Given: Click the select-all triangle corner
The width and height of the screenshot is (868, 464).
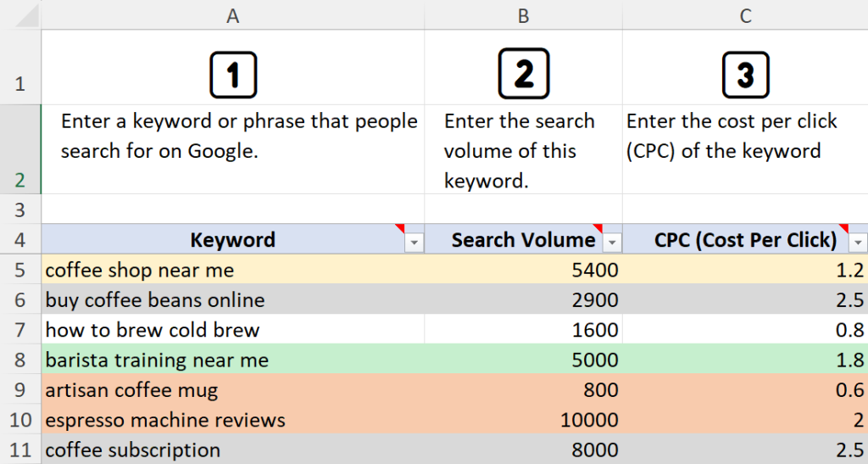Looking at the screenshot, I should pos(26,16).
